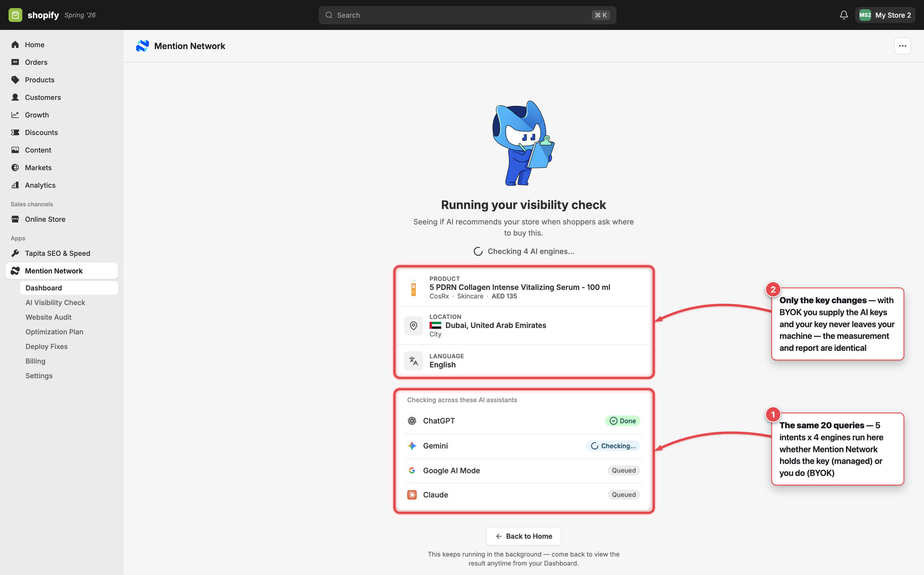Click the Home house icon in sidebar
The height and width of the screenshot is (575, 924).
15,45
